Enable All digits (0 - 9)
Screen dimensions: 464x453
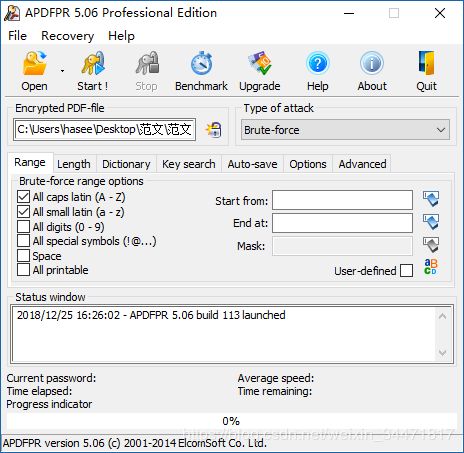[x=23, y=226]
